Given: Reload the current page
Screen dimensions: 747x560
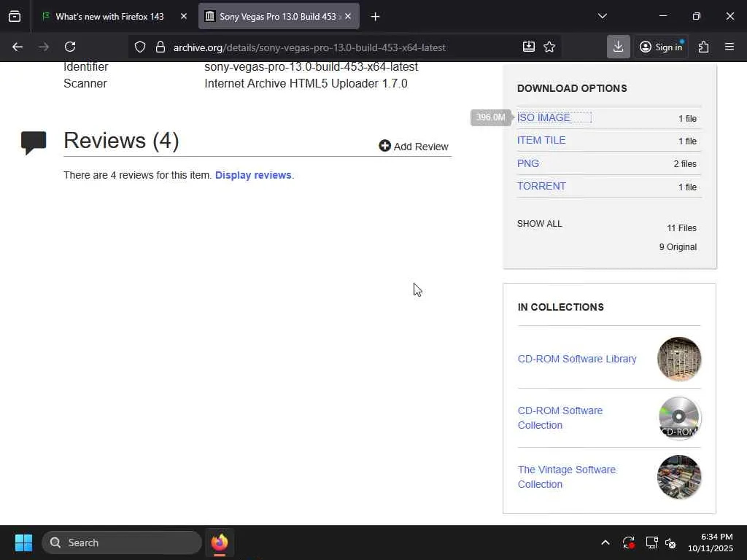Looking at the screenshot, I should pyautogui.click(x=70, y=47).
